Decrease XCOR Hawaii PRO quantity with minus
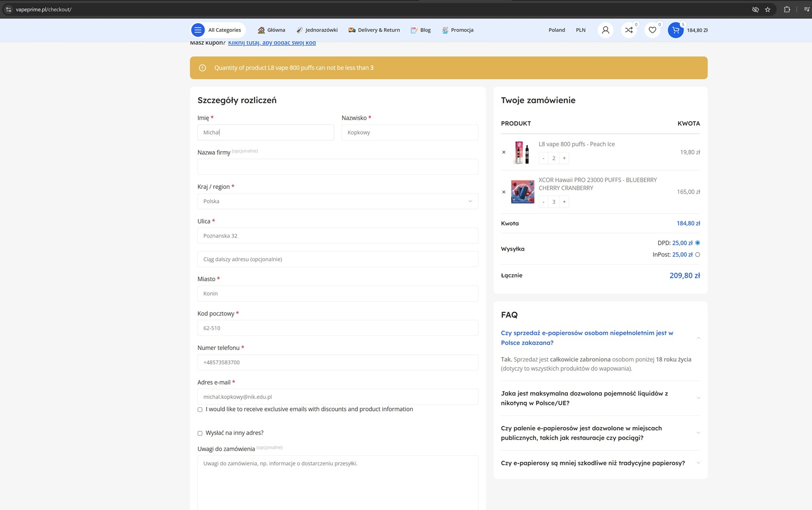This screenshot has height=510, width=812. (544, 202)
